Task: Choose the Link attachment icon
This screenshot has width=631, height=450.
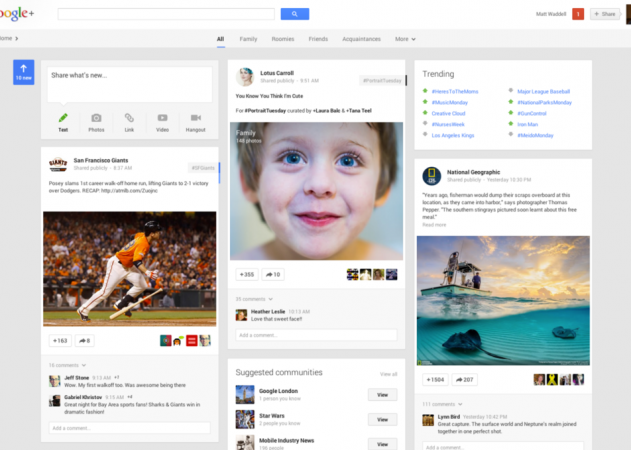Action: 129,121
